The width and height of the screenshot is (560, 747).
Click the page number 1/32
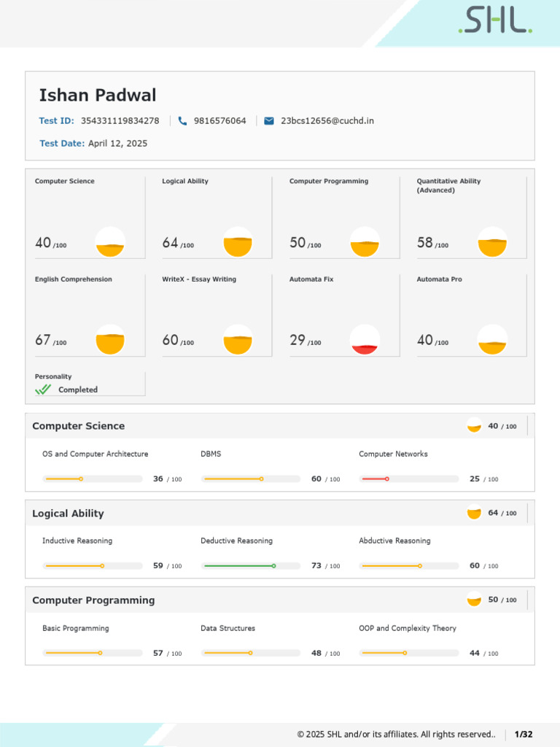[x=524, y=734]
